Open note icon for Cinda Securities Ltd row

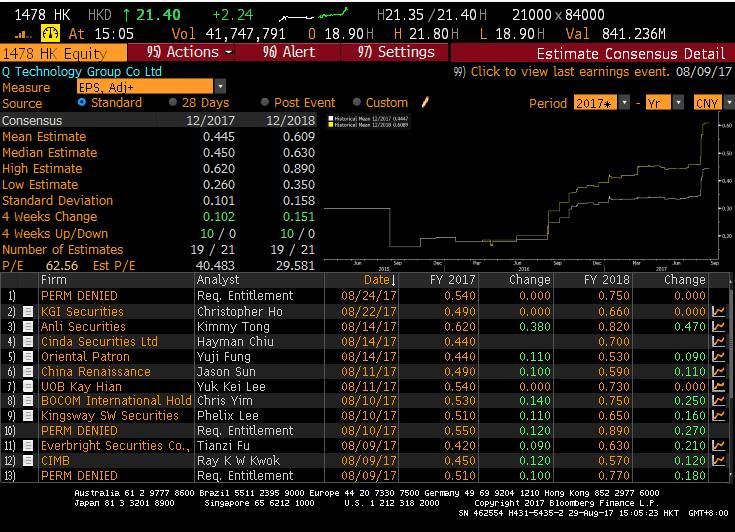pyautogui.click(x=28, y=341)
